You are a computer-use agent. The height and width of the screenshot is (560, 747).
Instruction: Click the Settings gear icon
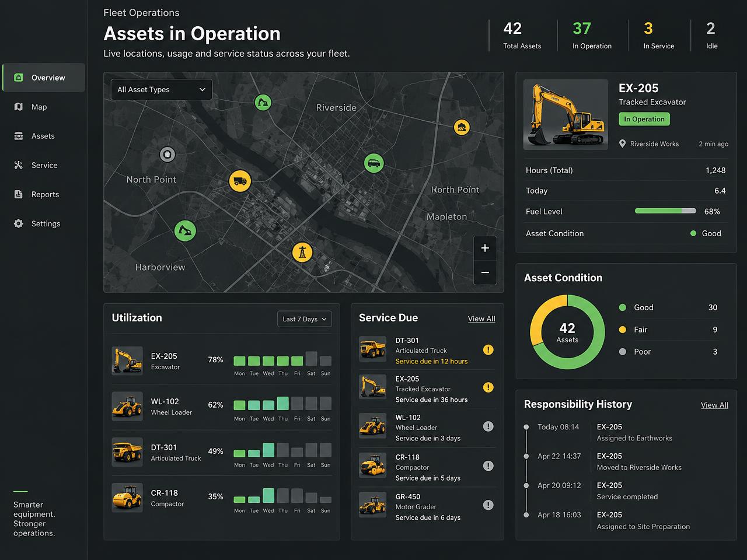19,223
